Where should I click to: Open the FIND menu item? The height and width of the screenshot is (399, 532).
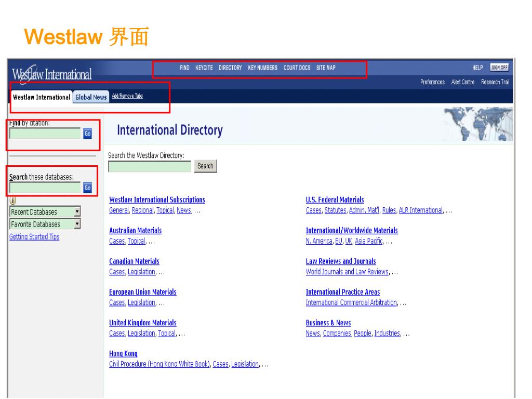pos(184,68)
